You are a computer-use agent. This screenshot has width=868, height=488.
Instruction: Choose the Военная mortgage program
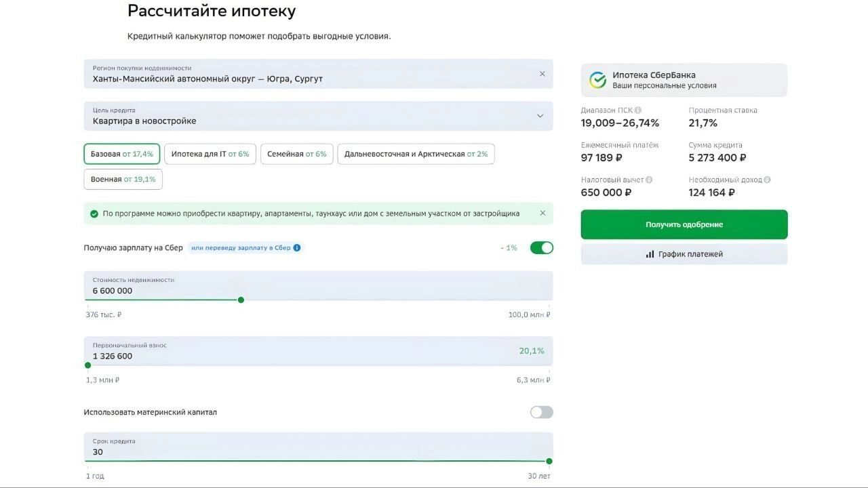(x=123, y=180)
